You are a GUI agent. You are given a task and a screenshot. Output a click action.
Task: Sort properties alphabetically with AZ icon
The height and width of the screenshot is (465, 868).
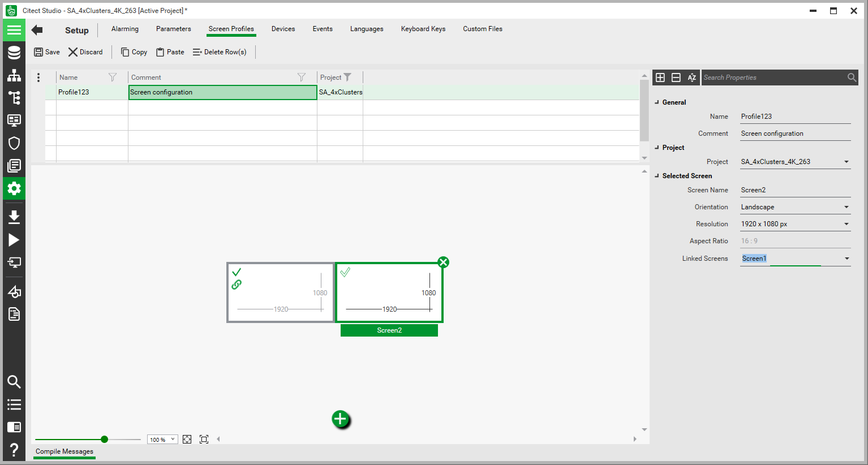(x=691, y=77)
